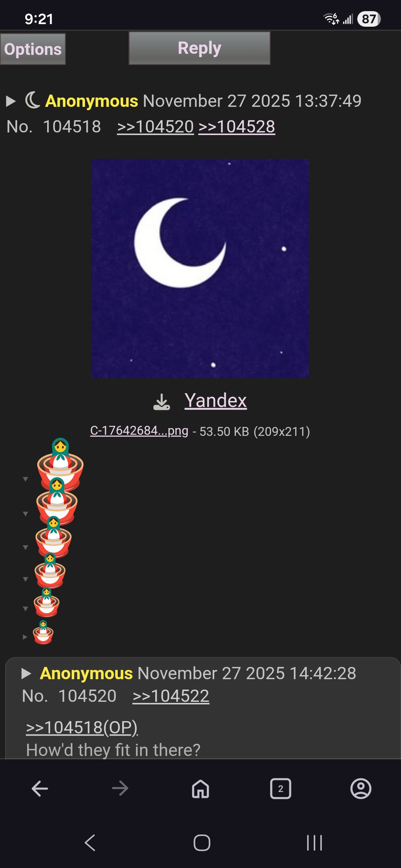Tap the browser forward arrow icon
Image resolution: width=401 pixels, height=868 pixels.
click(120, 789)
